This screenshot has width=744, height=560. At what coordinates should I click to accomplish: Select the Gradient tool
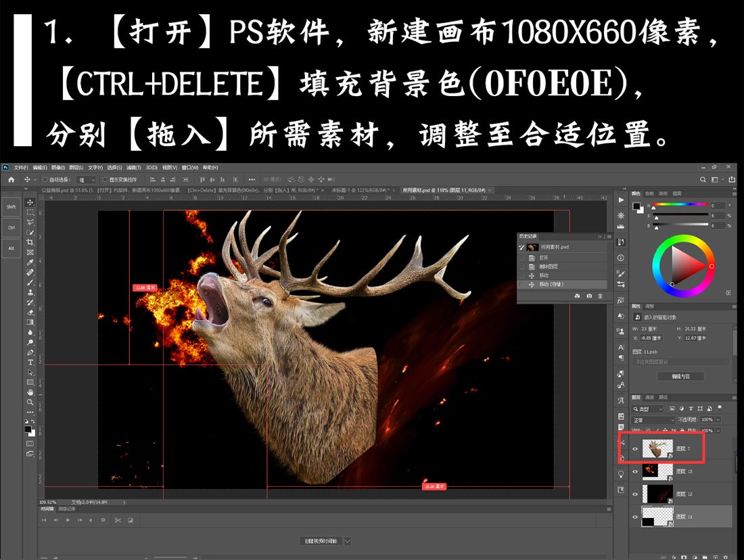[x=30, y=322]
